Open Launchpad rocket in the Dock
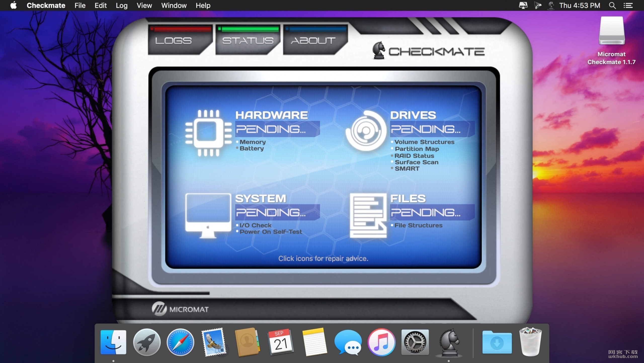 click(147, 342)
